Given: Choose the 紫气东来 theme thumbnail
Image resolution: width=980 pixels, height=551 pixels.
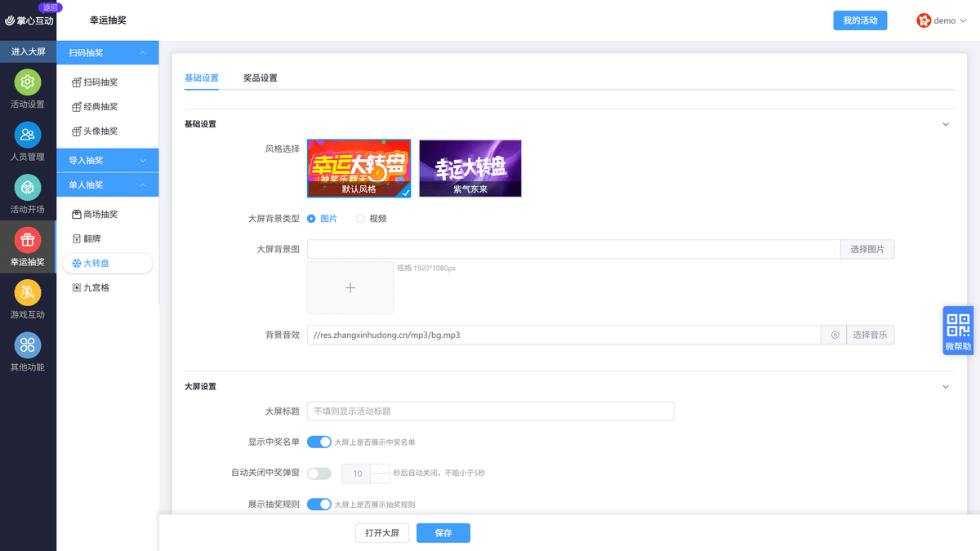Looking at the screenshot, I should 470,168.
